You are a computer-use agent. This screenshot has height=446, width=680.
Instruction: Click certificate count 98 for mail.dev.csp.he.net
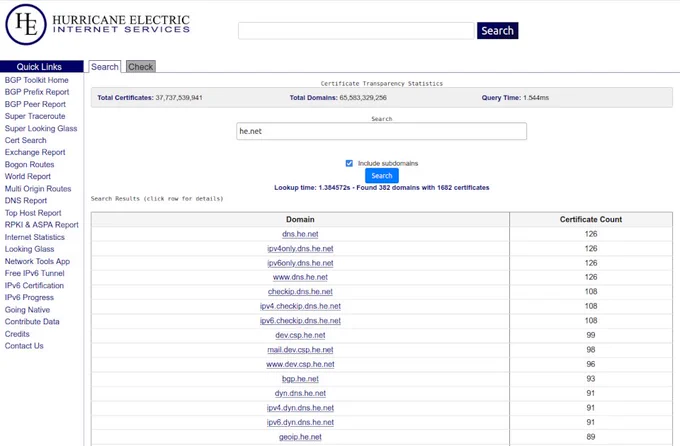point(591,350)
